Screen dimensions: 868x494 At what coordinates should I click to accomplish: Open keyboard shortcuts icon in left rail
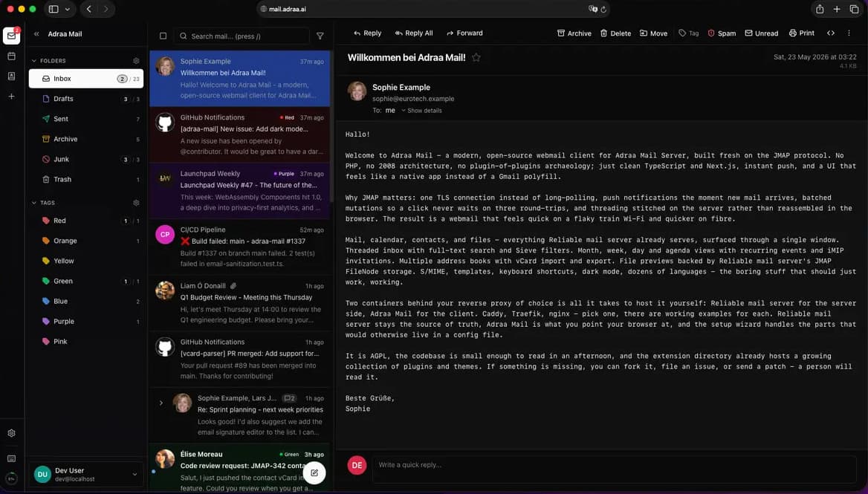click(12, 458)
